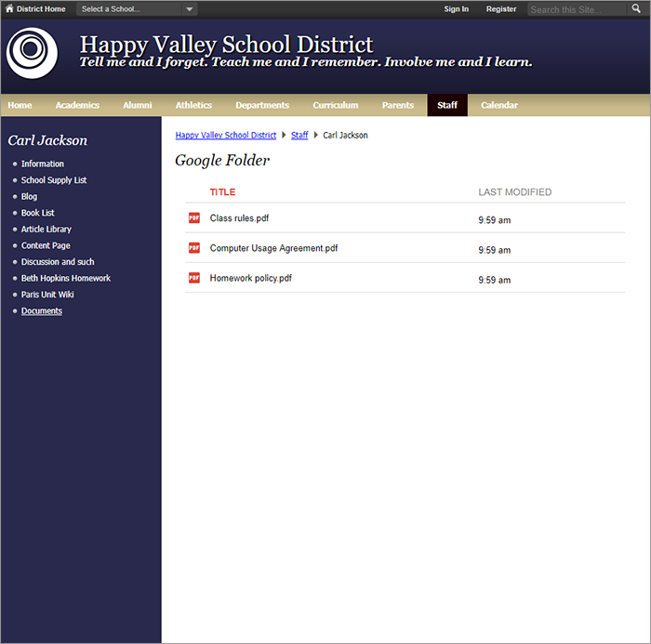This screenshot has width=651, height=644.
Task: Open the Athletics menu tab
Action: tap(193, 105)
